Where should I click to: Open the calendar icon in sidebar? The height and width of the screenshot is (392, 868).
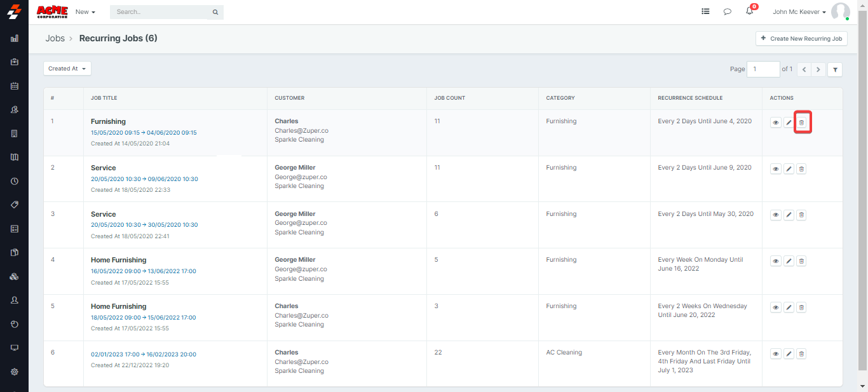pos(15,86)
